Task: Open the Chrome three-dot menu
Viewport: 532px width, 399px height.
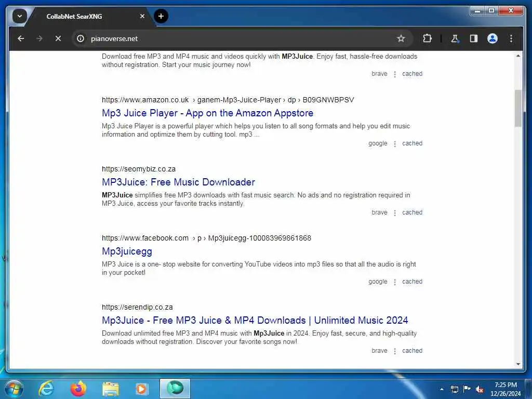Action: (x=511, y=38)
